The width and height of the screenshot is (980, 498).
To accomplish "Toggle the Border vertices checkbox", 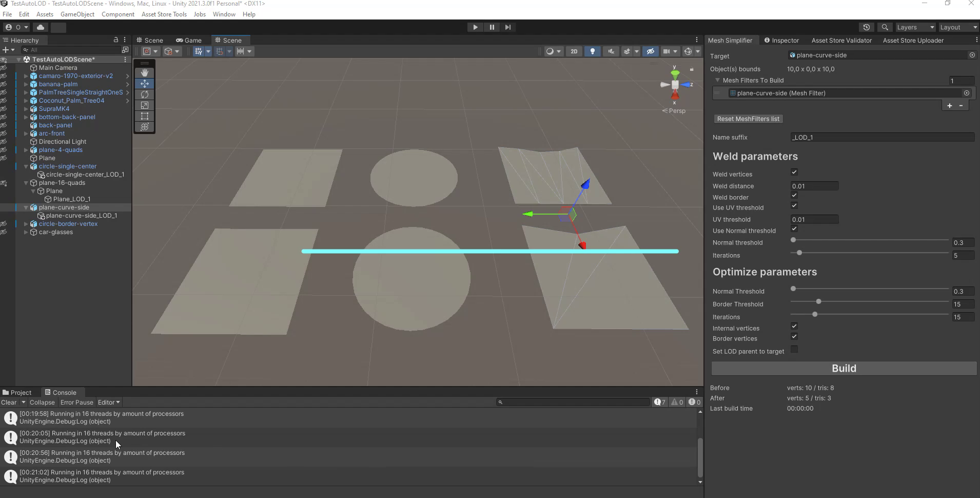I will (x=794, y=336).
